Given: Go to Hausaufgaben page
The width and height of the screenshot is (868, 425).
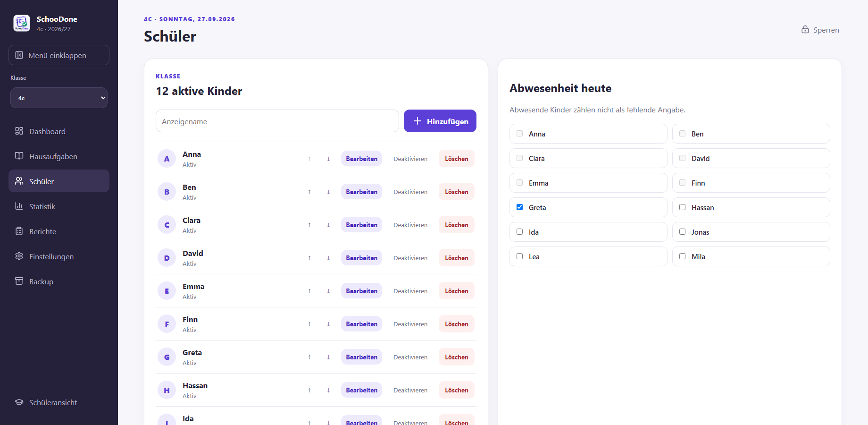Looking at the screenshot, I should 59,156.
